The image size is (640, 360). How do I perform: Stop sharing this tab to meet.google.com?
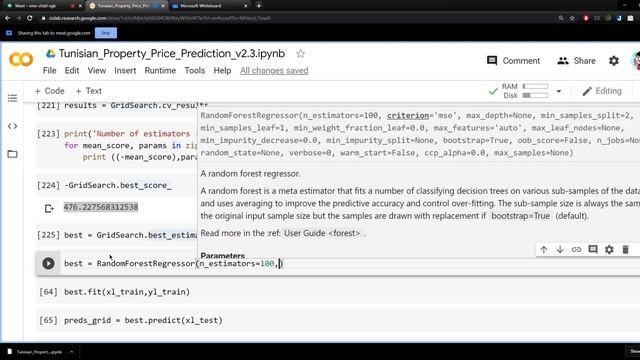pyautogui.click(x=106, y=33)
